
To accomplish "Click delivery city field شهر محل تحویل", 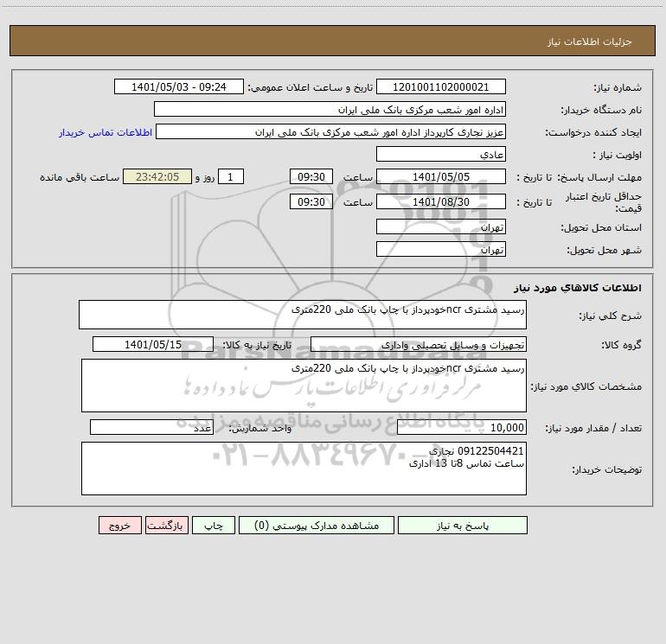I will click(x=441, y=249).
